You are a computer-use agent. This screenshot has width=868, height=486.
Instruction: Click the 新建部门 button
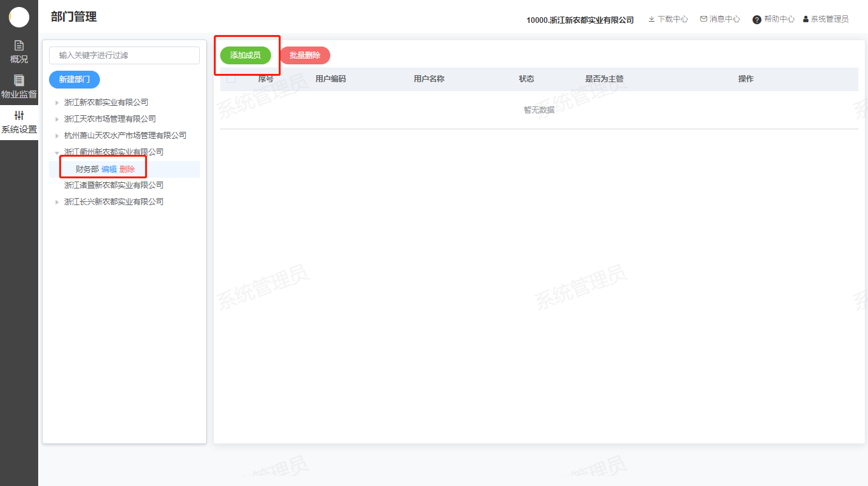pyautogui.click(x=74, y=80)
